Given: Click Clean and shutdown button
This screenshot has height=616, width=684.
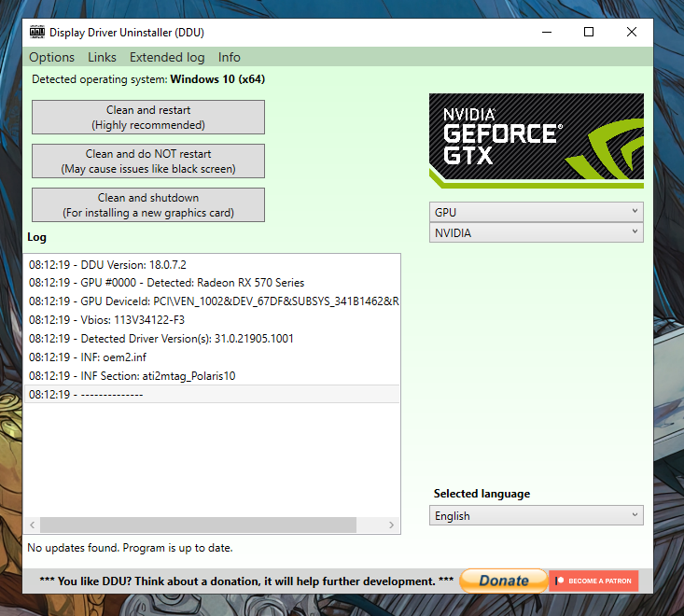Looking at the screenshot, I should (x=148, y=205).
